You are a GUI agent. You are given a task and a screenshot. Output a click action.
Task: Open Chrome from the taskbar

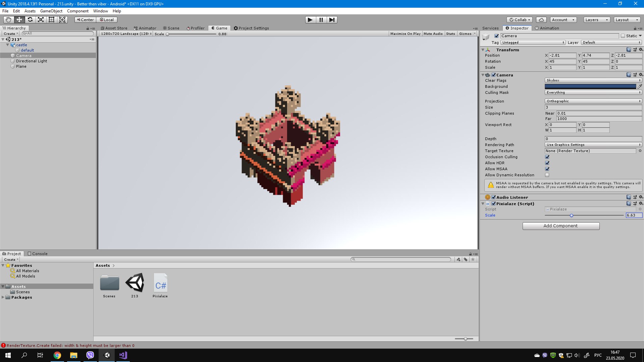(57, 355)
